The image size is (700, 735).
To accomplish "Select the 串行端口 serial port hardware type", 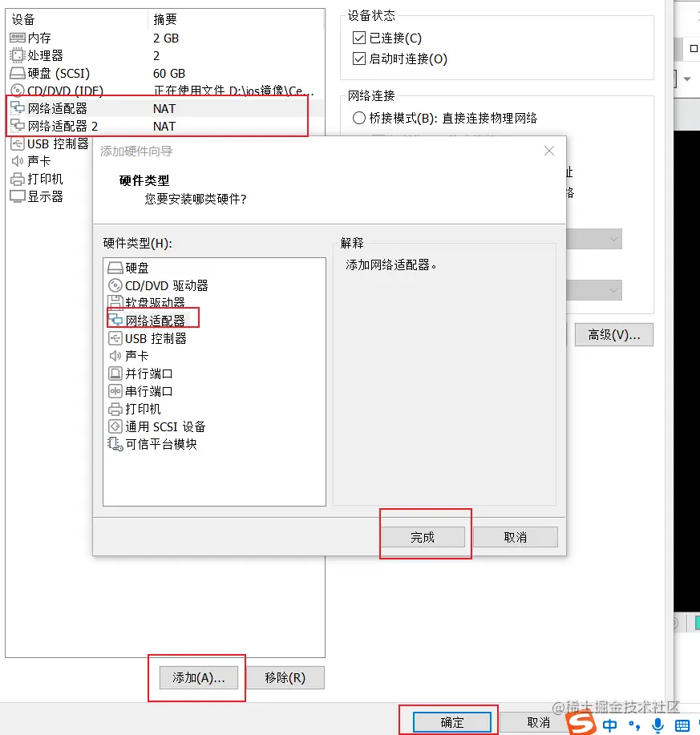I will coord(147,391).
